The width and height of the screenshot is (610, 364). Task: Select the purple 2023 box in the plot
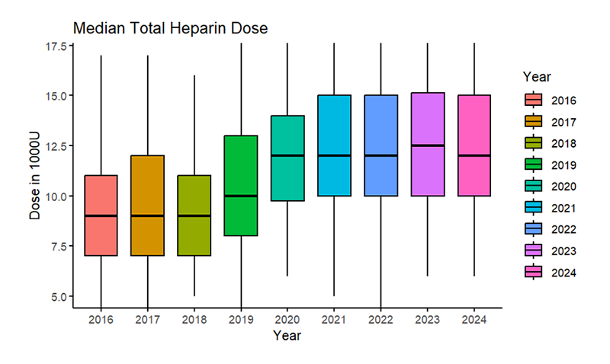(428, 144)
